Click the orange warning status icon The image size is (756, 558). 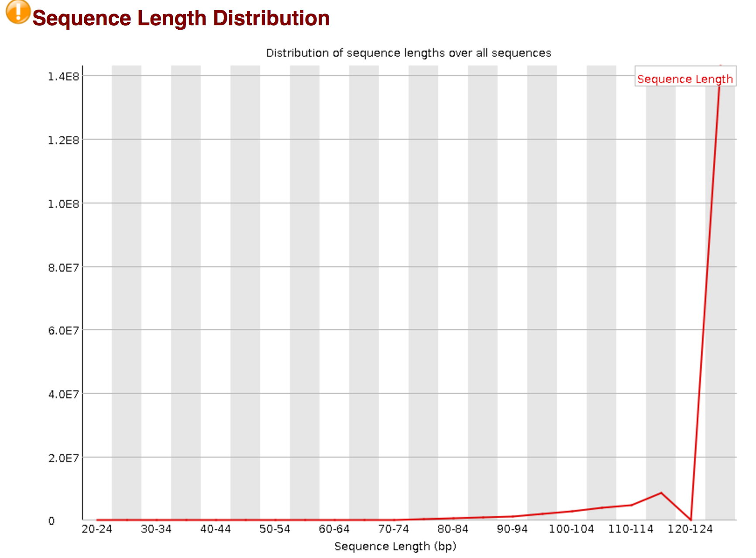click(x=18, y=12)
